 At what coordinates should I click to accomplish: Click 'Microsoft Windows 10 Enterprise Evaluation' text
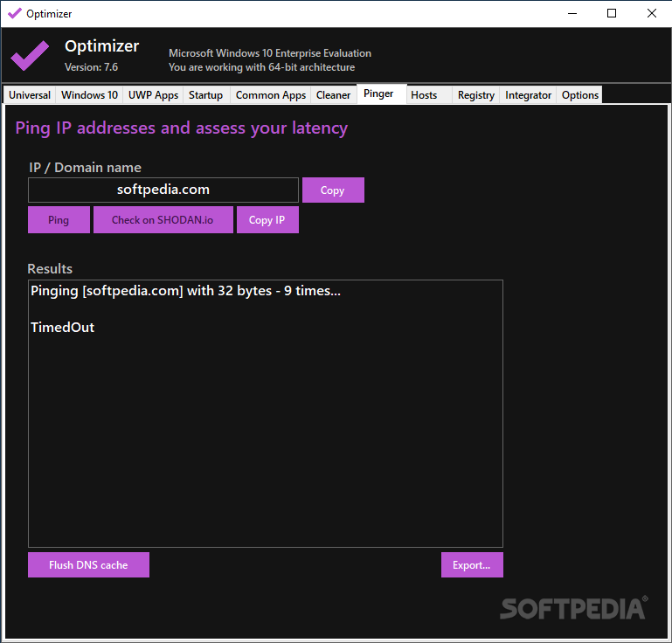pos(270,53)
